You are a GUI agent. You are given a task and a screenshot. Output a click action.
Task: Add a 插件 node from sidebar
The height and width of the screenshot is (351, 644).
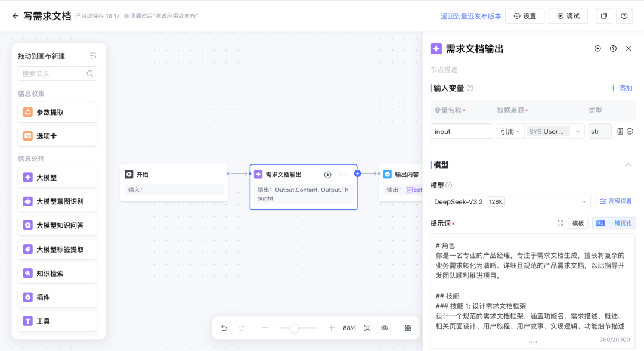(57, 297)
